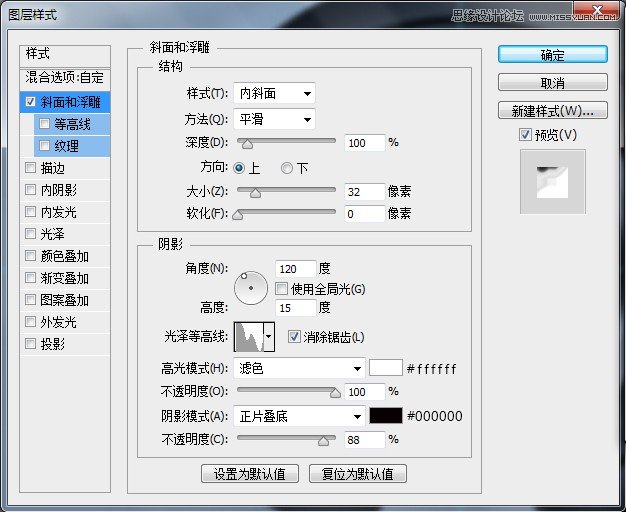Click the 角度 field showing 120
The width and height of the screenshot is (626, 512).
click(x=296, y=269)
